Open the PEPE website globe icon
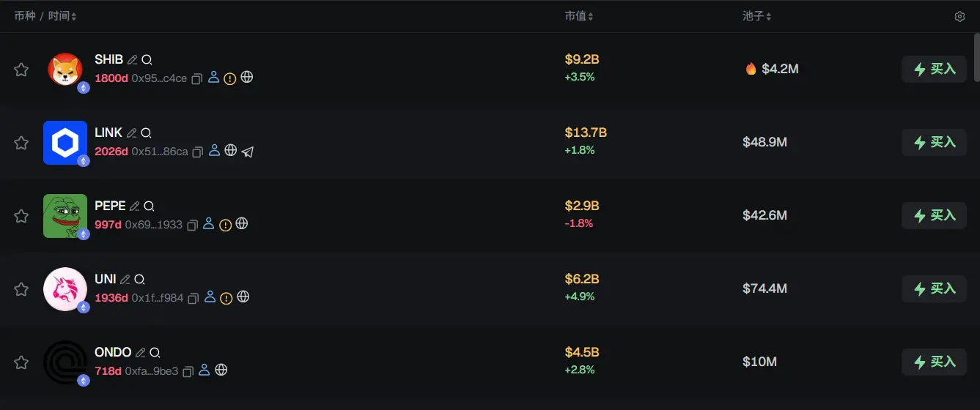 pos(241,224)
